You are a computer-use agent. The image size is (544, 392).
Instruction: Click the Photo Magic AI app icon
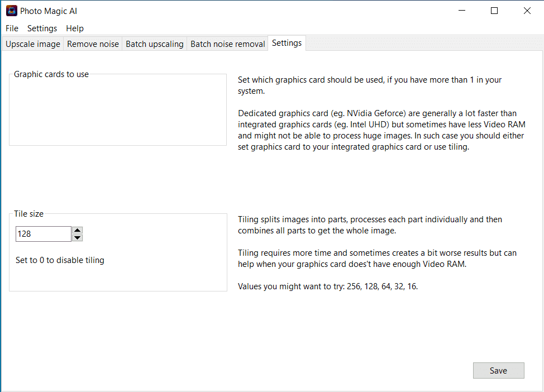point(11,11)
